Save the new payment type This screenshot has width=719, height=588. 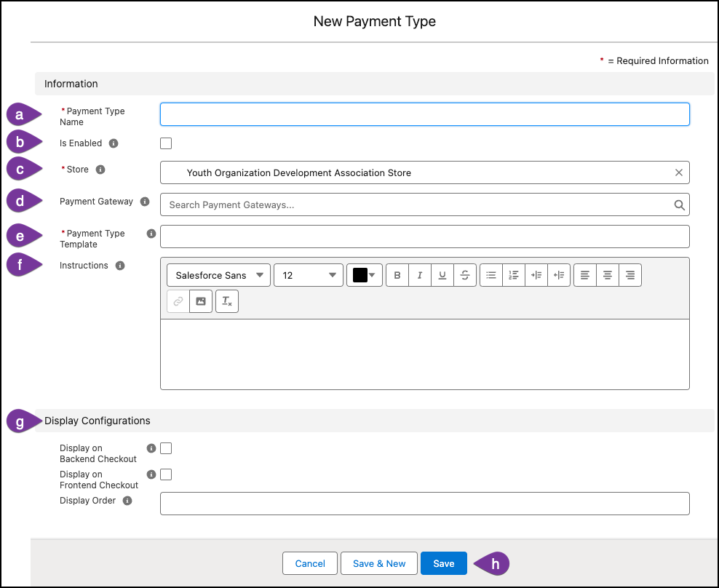click(x=443, y=563)
